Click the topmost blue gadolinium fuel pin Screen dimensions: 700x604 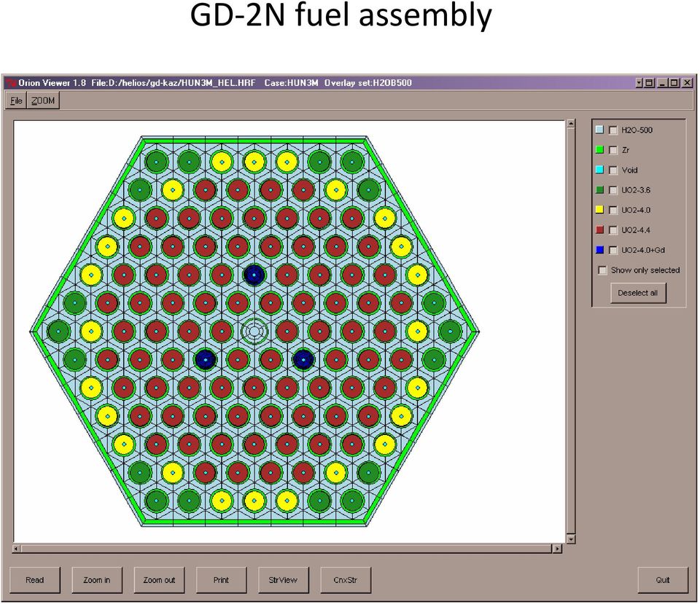254,275
